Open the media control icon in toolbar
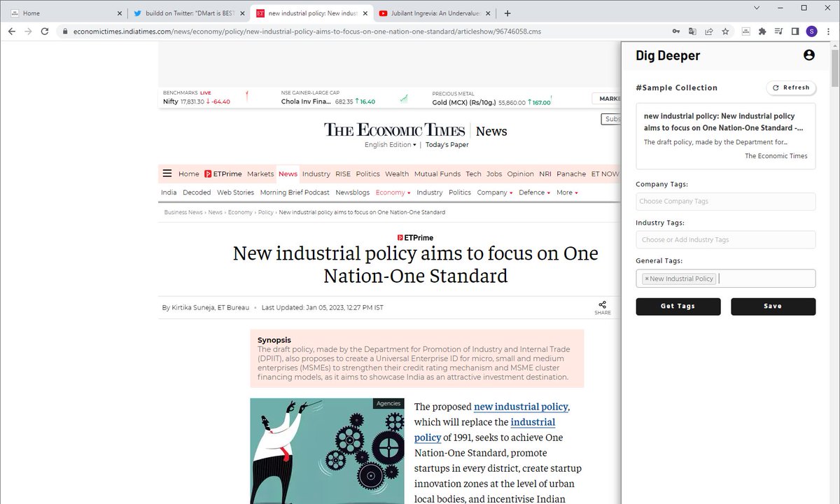Screen dimensions: 840x504 tap(779, 31)
